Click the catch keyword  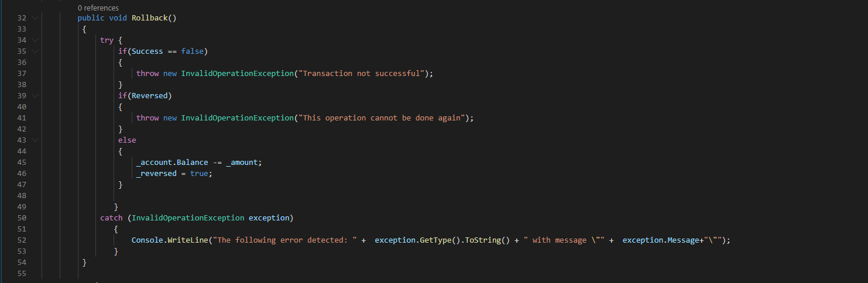click(111, 218)
